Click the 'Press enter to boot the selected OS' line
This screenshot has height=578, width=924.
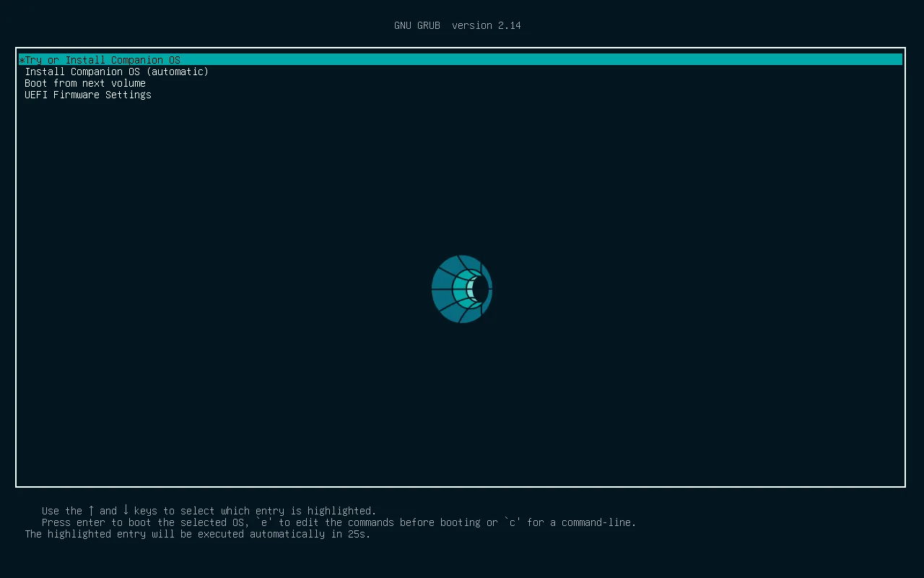tap(339, 522)
